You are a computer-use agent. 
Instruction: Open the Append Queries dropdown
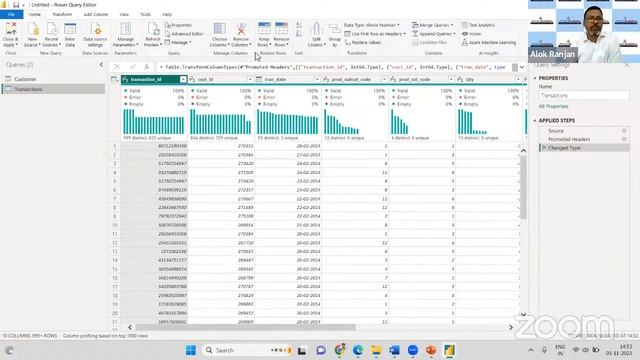coord(434,34)
